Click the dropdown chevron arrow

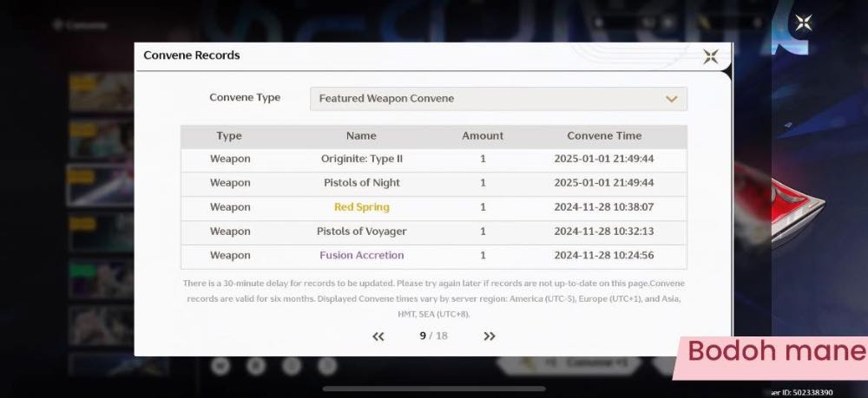click(672, 99)
